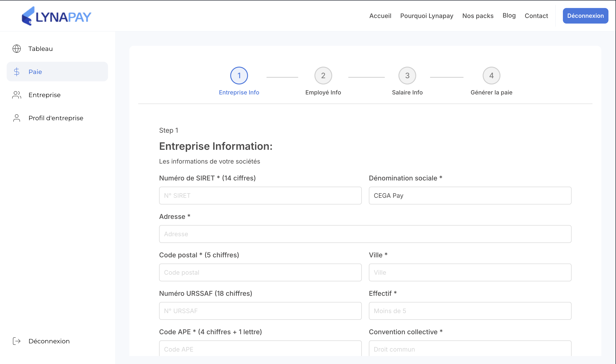Open the Pourquoi Lynapay page
The width and height of the screenshot is (616, 364).
[x=427, y=16]
